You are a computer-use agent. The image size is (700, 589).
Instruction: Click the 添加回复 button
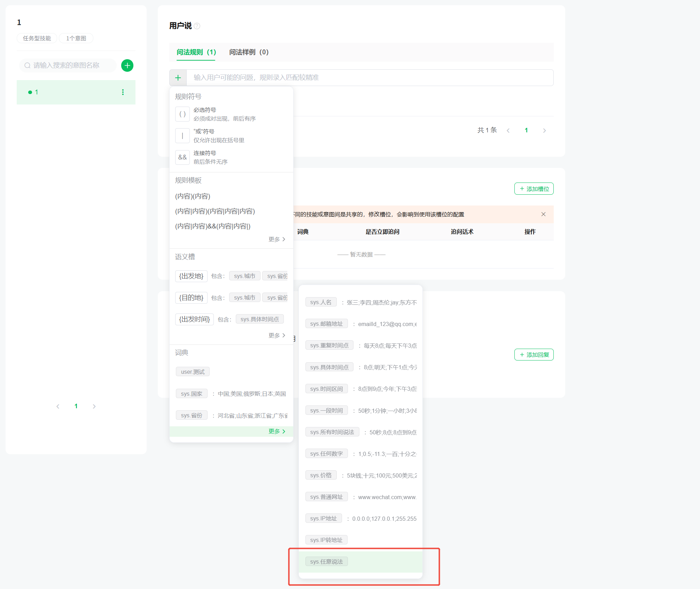tap(534, 355)
